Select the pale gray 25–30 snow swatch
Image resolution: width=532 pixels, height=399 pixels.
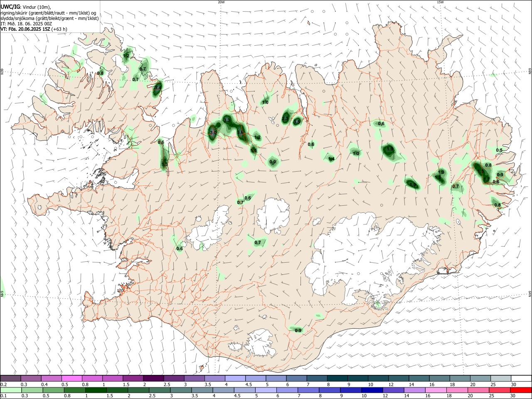click(502, 378)
